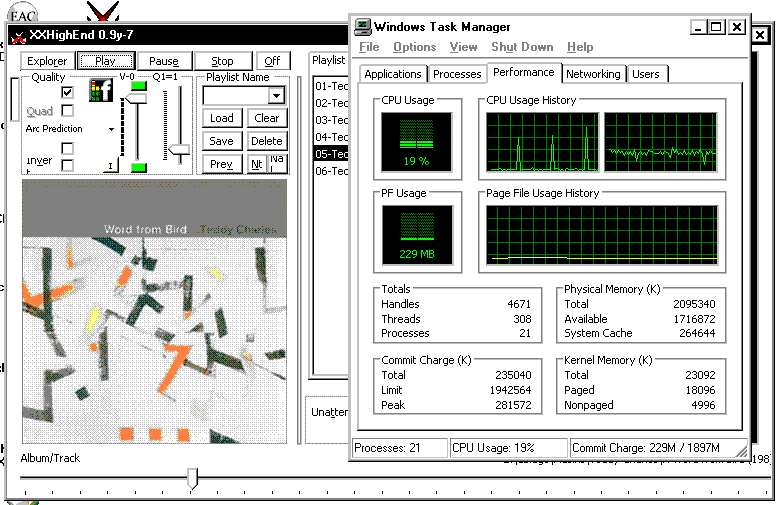The width and height of the screenshot is (779, 505).
Task: Open the File menu in Task Manager
Action: click(x=369, y=47)
